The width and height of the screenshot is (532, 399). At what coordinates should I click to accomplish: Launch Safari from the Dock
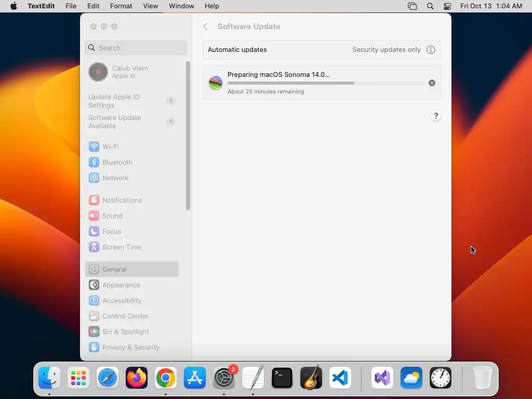tap(108, 378)
